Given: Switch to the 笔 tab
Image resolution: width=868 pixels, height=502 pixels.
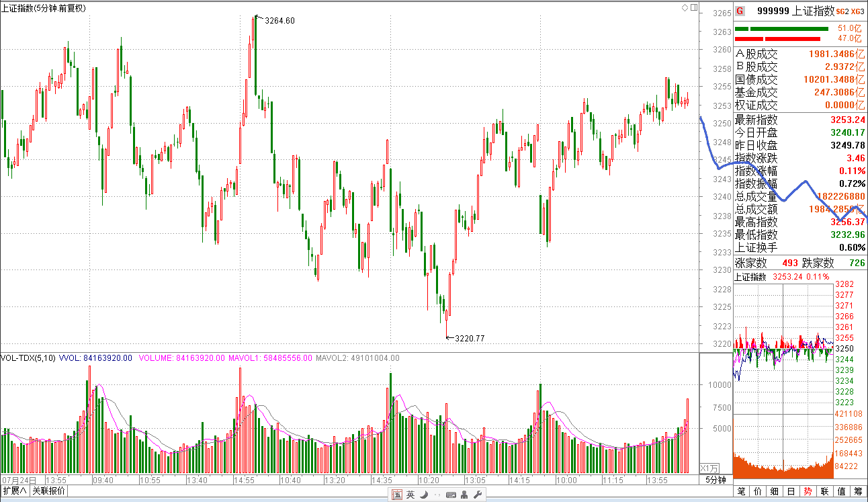Looking at the screenshot, I should (742, 491).
